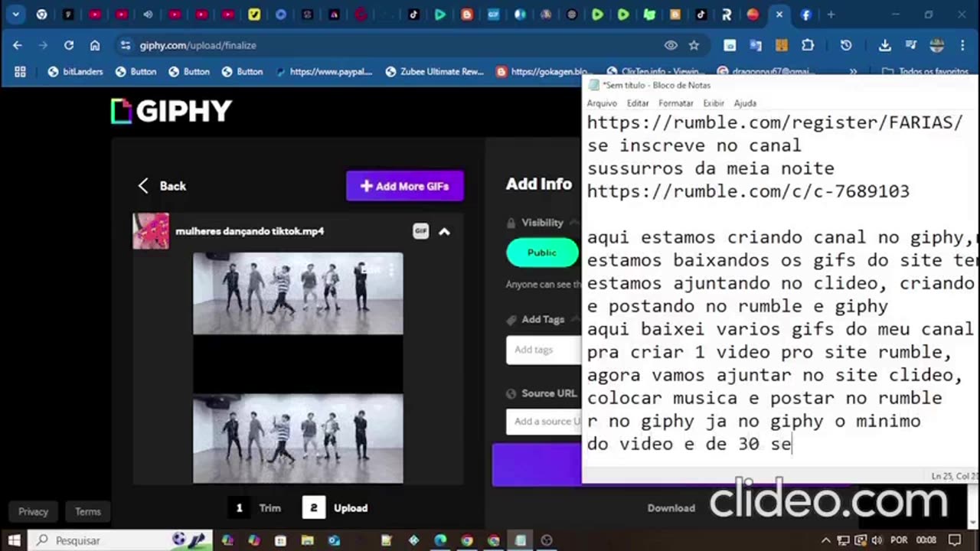Click the top dancing GIF preview
980x551 pixels.
click(298, 293)
